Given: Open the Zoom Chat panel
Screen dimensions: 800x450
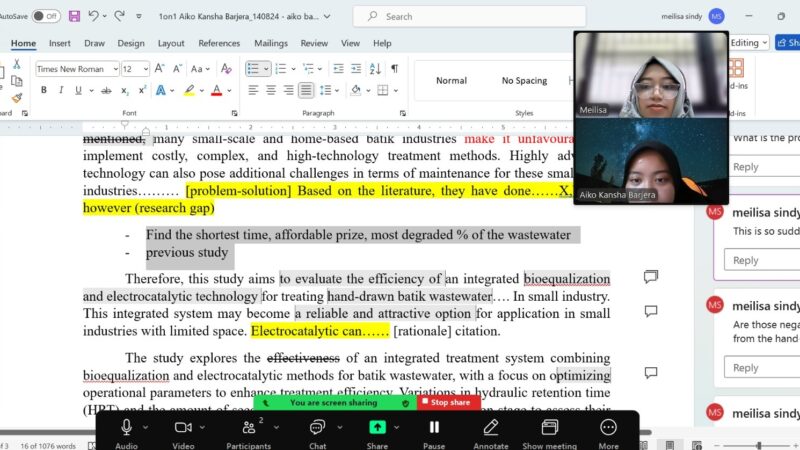Looking at the screenshot, I should point(317,429).
